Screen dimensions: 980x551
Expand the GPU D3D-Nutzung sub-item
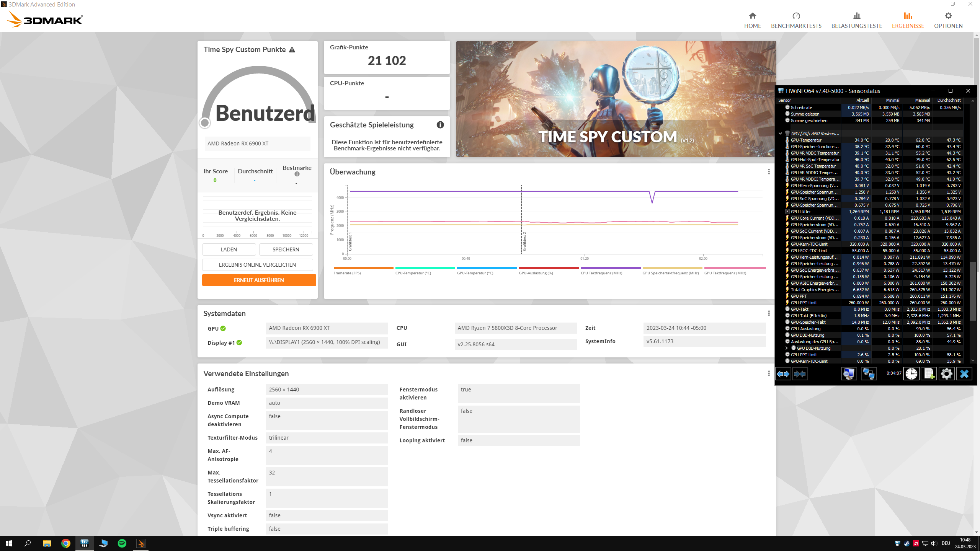coord(786,348)
